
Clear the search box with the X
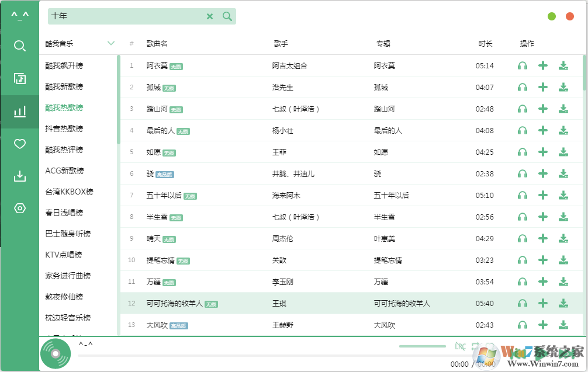(x=210, y=16)
